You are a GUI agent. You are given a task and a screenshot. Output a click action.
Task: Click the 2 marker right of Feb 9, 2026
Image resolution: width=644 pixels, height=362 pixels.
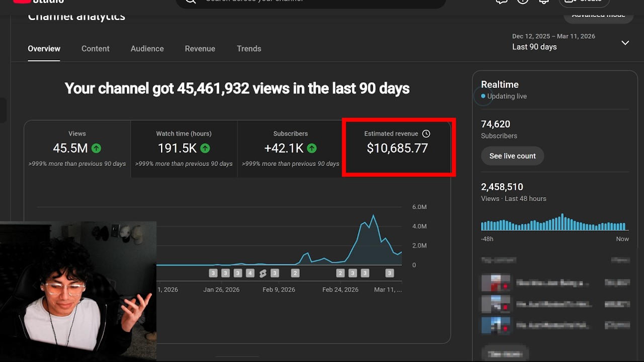[295, 273]
